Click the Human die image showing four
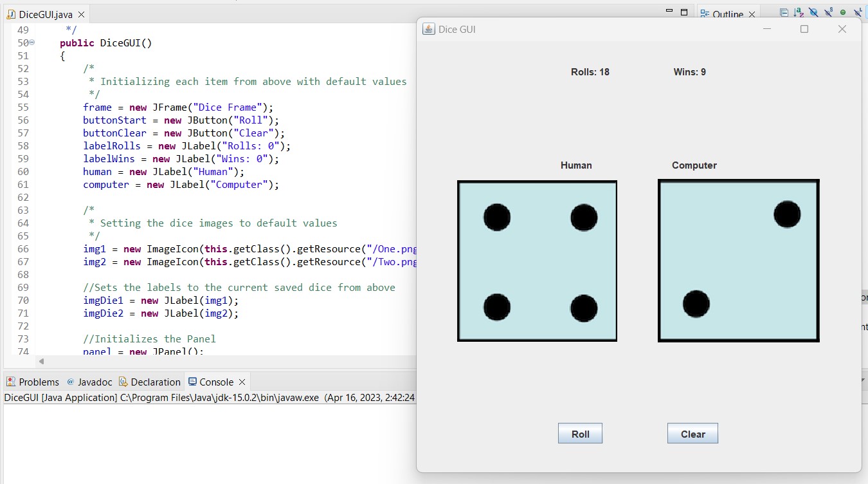868x484 pixels. [x=537, y=261]
